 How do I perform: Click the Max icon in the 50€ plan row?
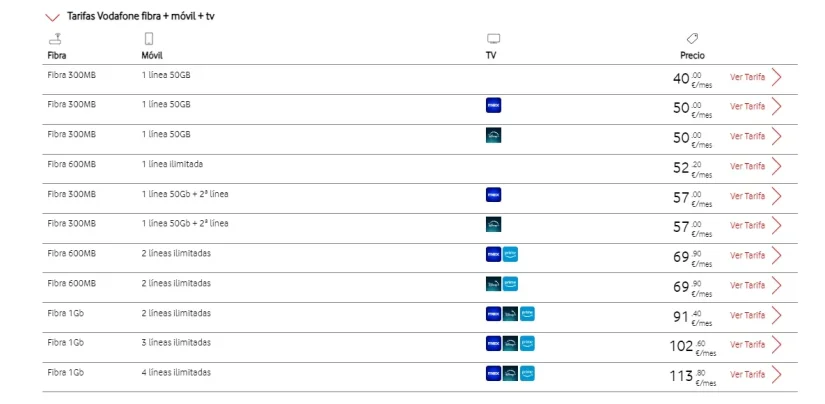[x=492, y=105]
